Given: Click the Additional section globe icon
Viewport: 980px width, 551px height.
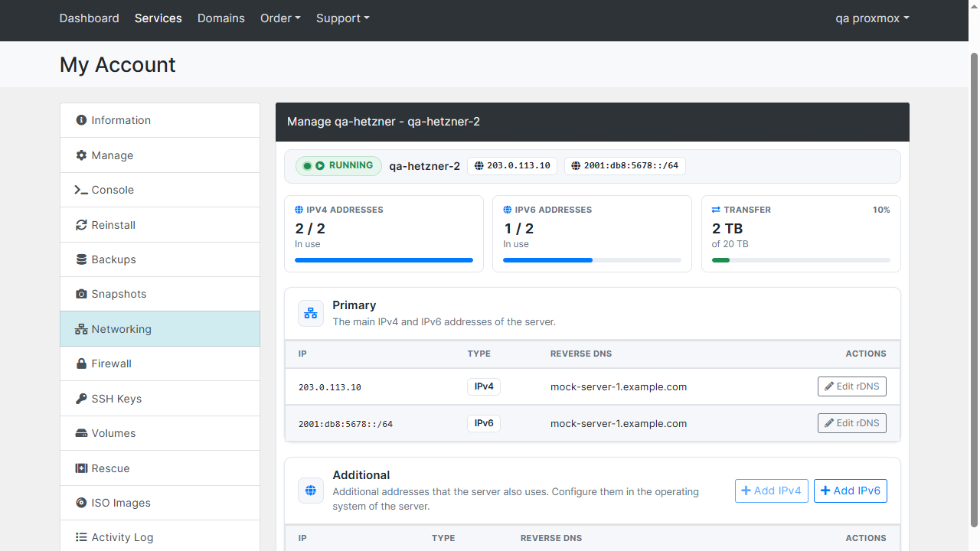Looking at the screenshot, I should pos(311,491).
